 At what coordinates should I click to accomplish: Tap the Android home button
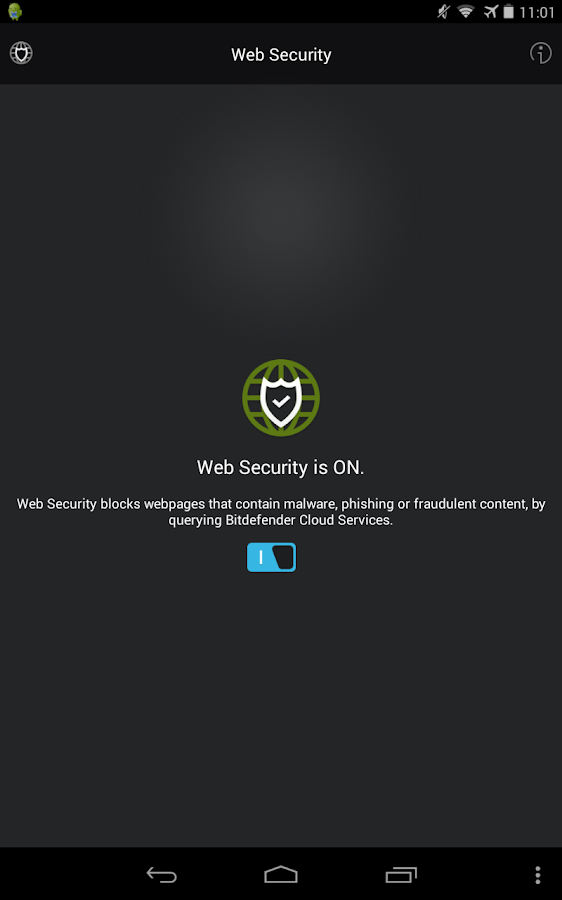coord(281,875)
